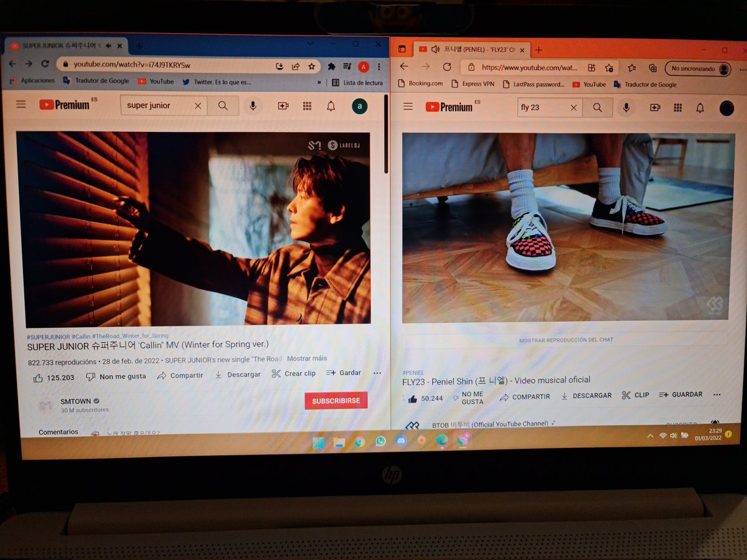
Task: Open Edge favorites list icon
Action: click(x=632, y=68)
